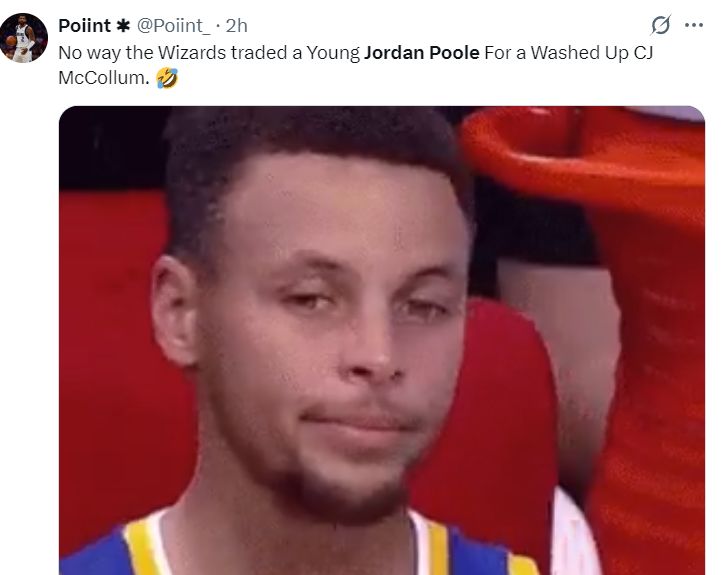Open the 2h timestamp permalink
The image size is (723, 575).
pos(237,26)
